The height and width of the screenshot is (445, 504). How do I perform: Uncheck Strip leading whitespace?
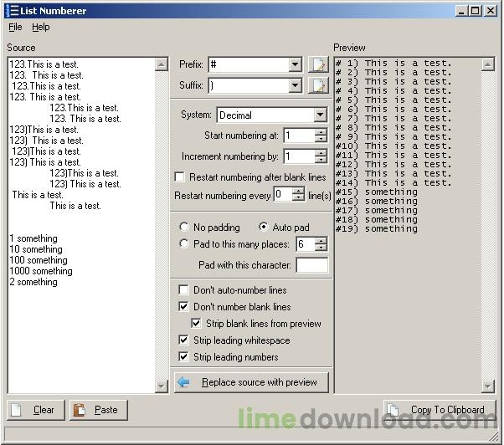(x=183, y=340)
